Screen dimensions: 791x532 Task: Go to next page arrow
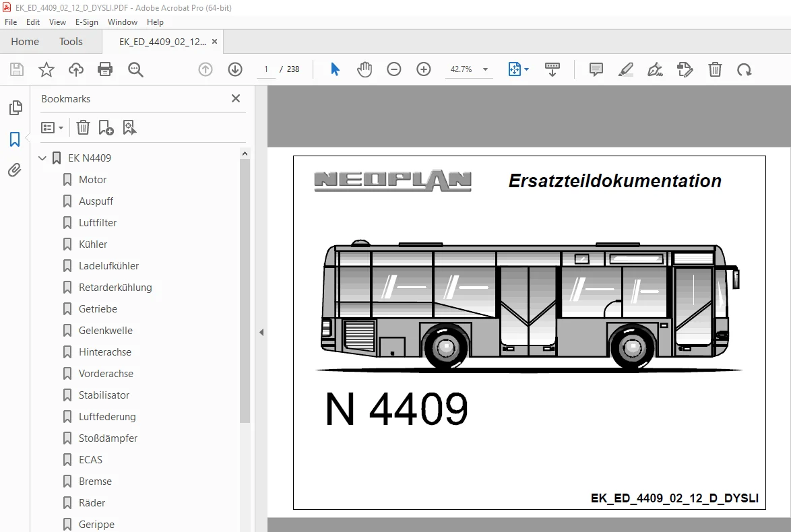click(235, 69)
